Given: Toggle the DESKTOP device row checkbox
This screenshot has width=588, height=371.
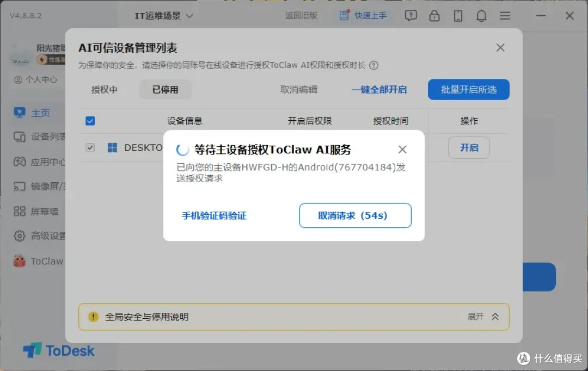Looking at the screenshot, I should (90, 147).
